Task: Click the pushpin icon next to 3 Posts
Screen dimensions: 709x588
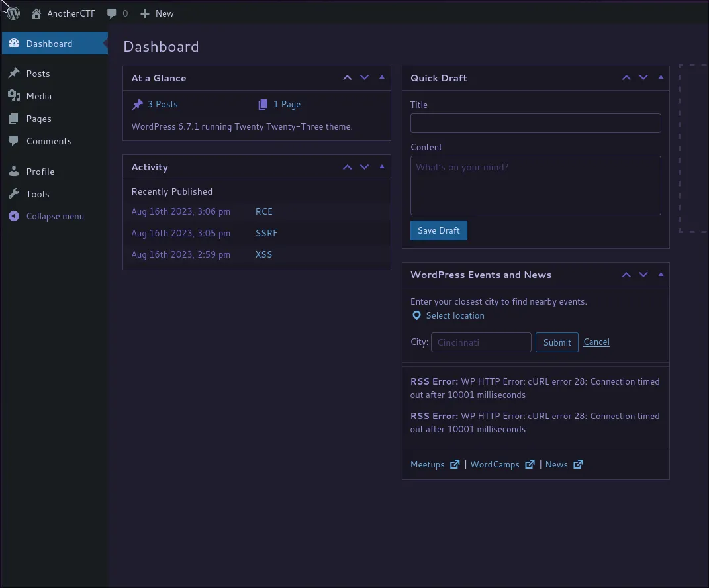Action: coord(138,105)
